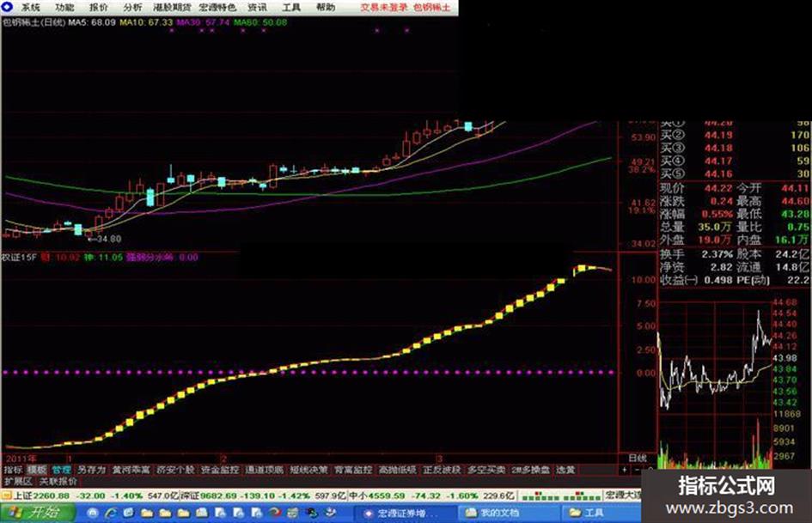This screenshot has width=812, height=523.
Task: Open the 分析 menu
Action: (132, 7)
